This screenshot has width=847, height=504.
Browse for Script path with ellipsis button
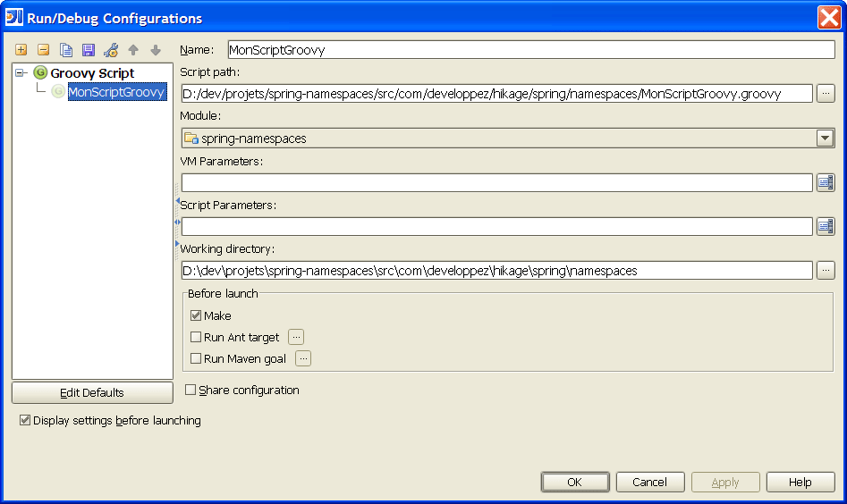coord(825,93)
